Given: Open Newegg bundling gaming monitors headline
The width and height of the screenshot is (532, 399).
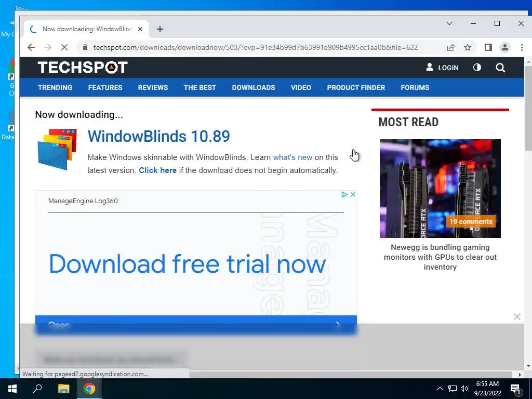Looking at the screenshot, I should (x=440, y=257).
